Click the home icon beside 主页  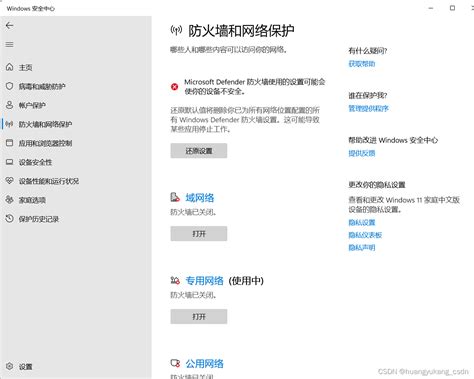9,67
